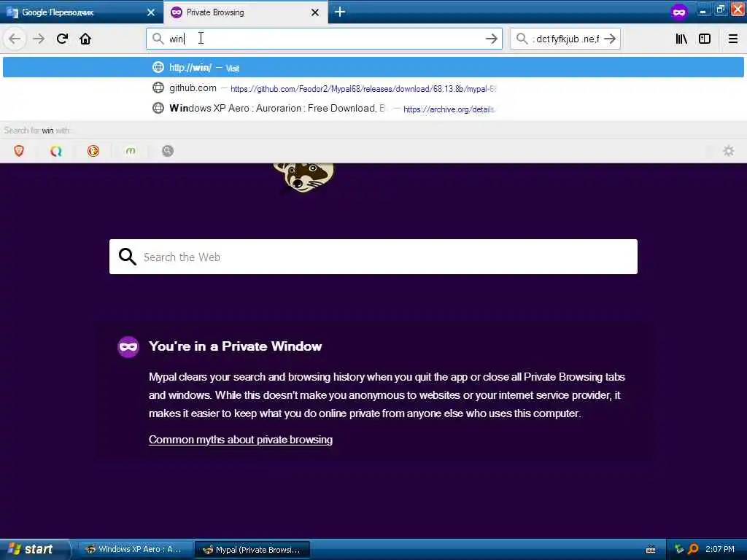Open the hamburger application menu
Viewport: 747px width, 560px height.
(x=732, y=39)
